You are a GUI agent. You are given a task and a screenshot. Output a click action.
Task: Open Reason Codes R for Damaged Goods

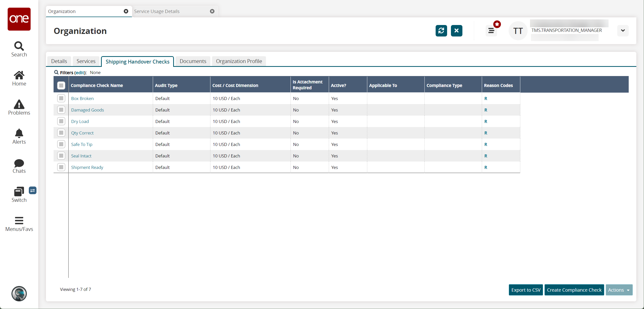(486, 110)
